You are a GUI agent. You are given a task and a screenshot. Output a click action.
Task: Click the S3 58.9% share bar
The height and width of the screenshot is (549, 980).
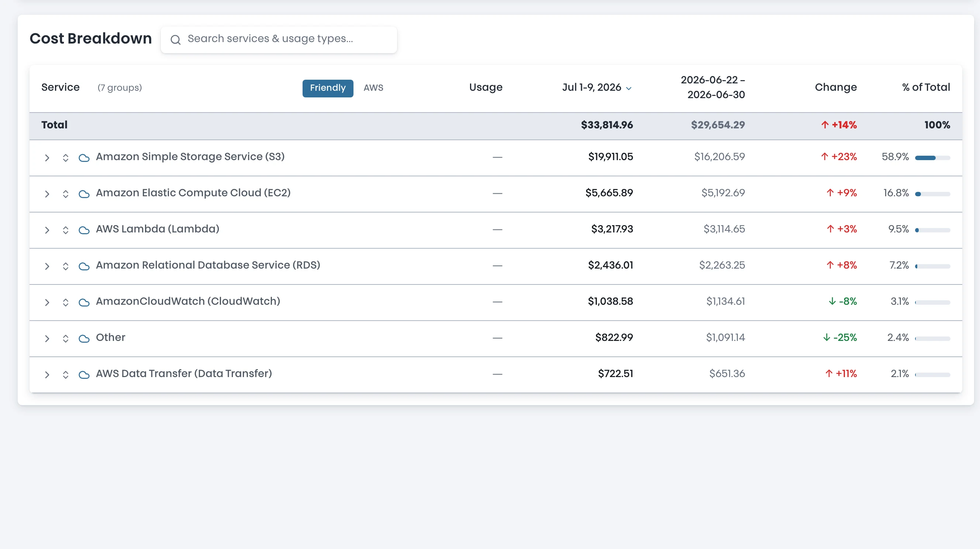[x=932, y=158]
